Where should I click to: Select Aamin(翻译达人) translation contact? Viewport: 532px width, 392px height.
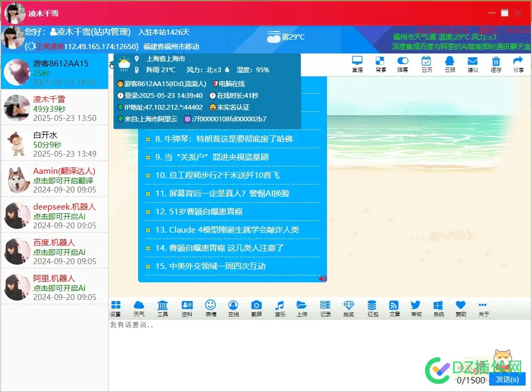click(x=54, y=180)
